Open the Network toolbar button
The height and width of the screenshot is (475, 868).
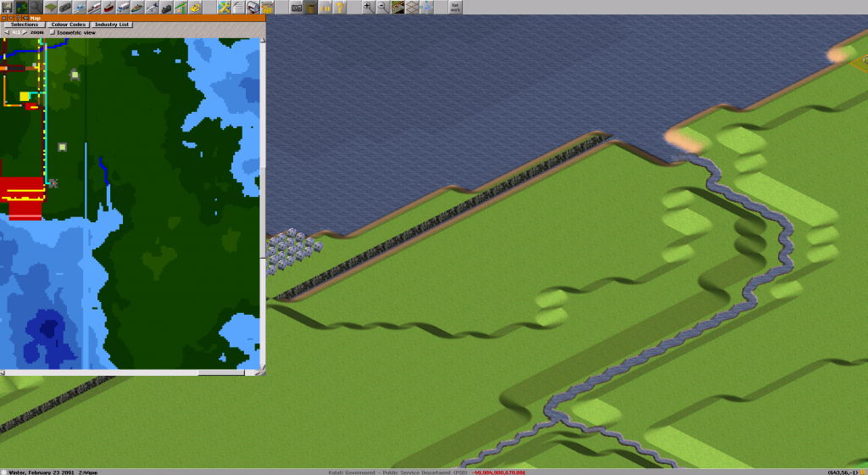(455, 7)
